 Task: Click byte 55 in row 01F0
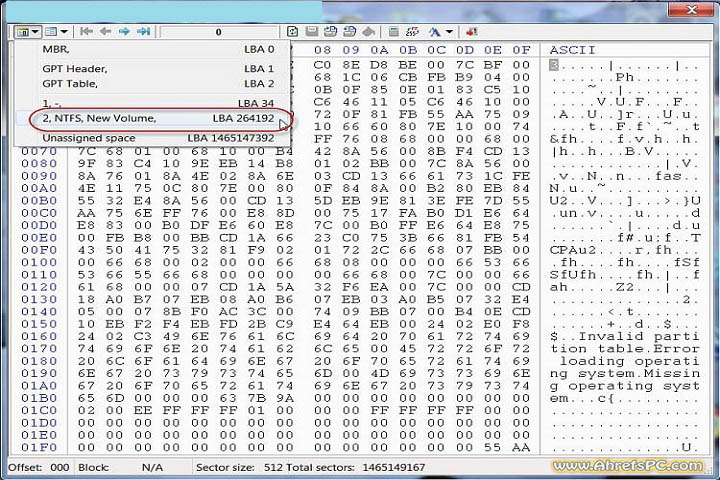point(493,447)
